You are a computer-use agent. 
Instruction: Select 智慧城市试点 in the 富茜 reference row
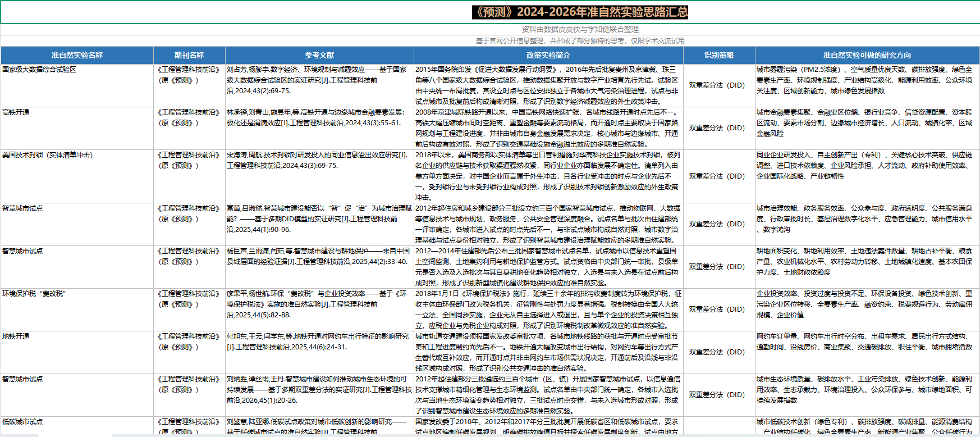77,224
